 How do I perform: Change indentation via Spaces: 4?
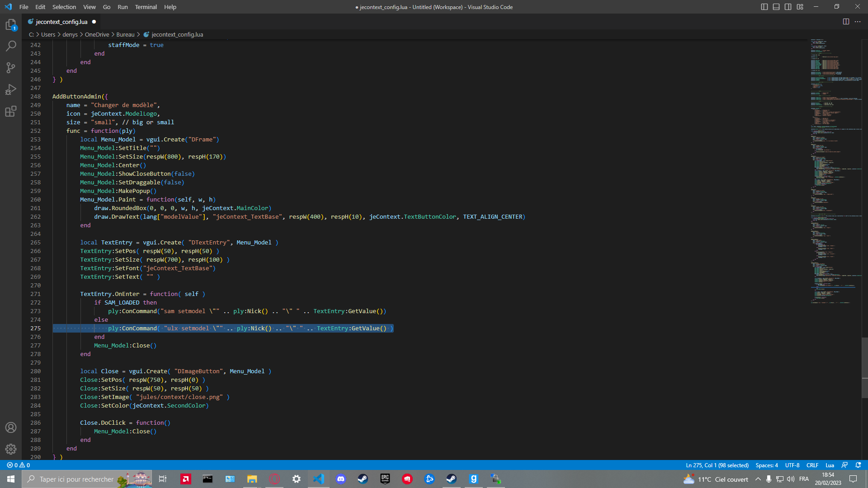click(x=767, y=465)
